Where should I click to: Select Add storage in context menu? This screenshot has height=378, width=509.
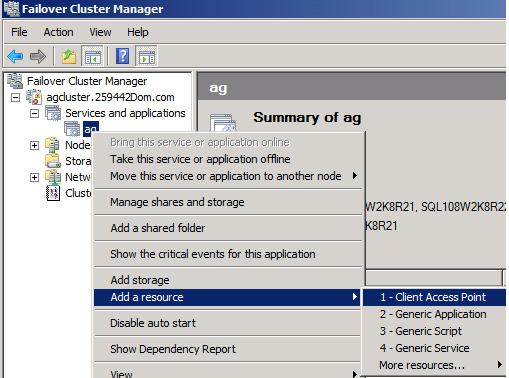(228, 280)
